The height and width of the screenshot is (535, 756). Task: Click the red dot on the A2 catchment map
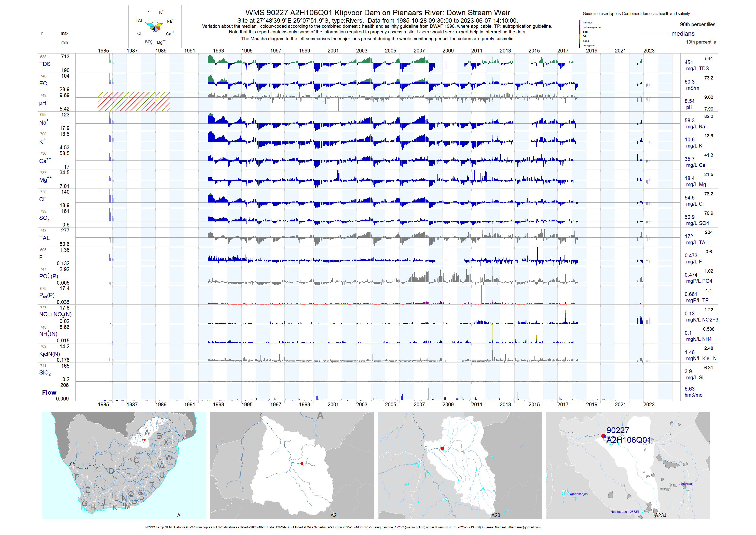[302, 463]
